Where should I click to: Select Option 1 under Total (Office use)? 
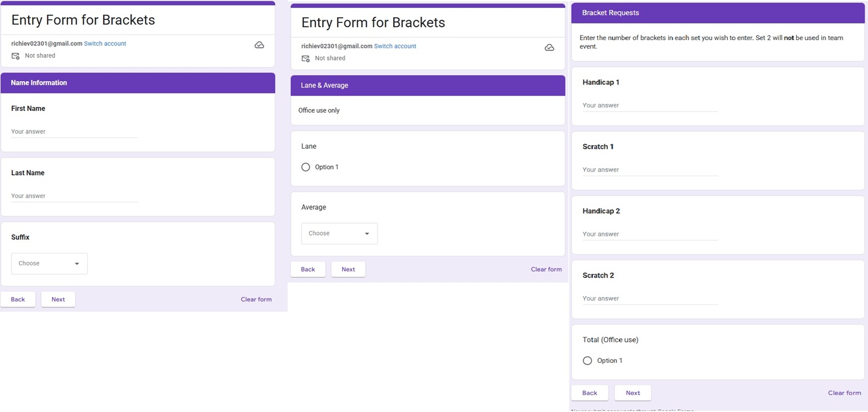click(587, 360)
